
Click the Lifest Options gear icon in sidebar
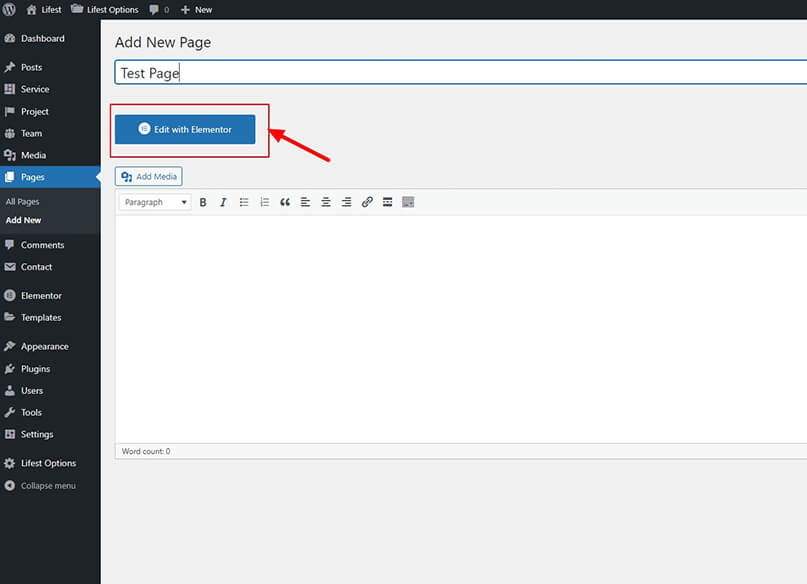point(10,463)
